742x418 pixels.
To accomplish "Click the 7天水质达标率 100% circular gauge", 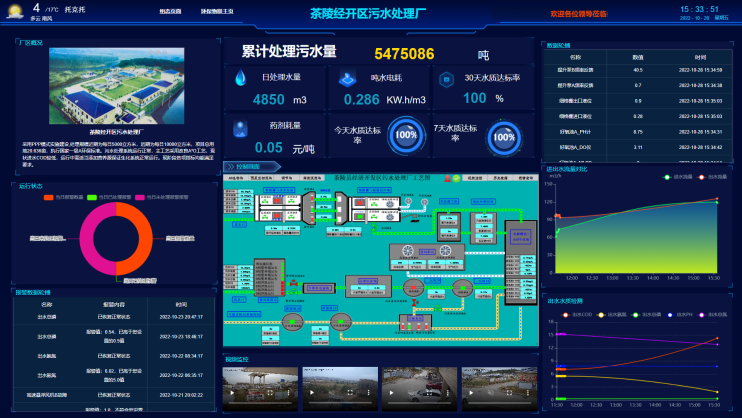I will point(504,138).
